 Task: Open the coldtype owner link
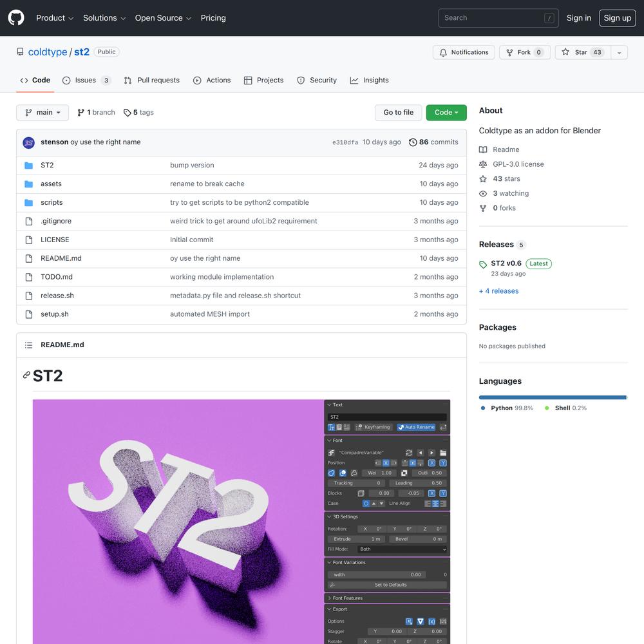click(x=48, y=52)
